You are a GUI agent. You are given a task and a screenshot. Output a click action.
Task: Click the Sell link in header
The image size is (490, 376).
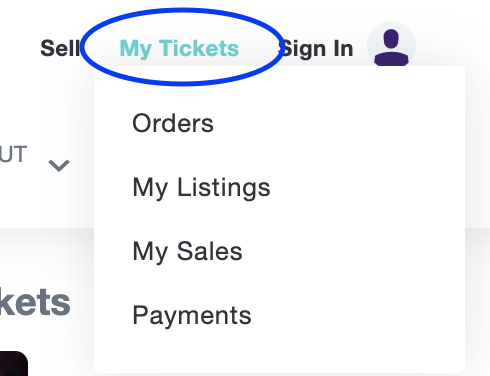60,48
